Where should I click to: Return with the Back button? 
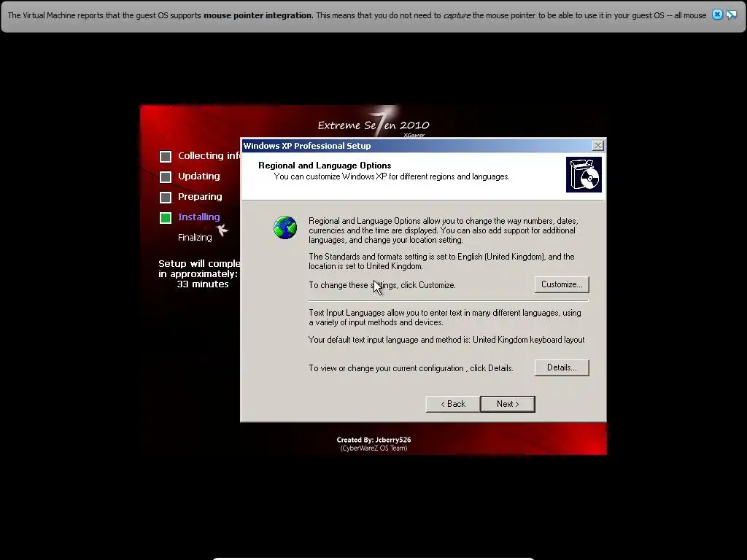click(x=452, y=404)
